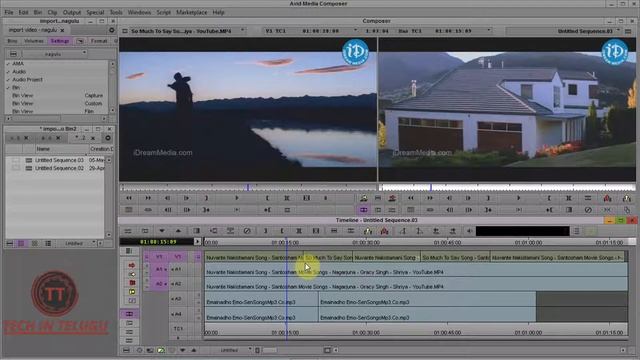Click the circle-slash icon in timeline toolbar
The image size is (640, 360).
pyautogui.click(x=247, y=231)
